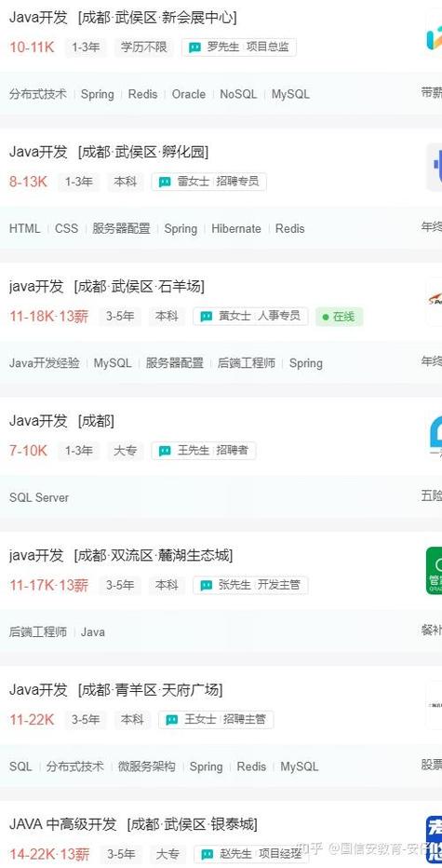Click 本科 tag in 11-17K row

(x=167, y=586)
